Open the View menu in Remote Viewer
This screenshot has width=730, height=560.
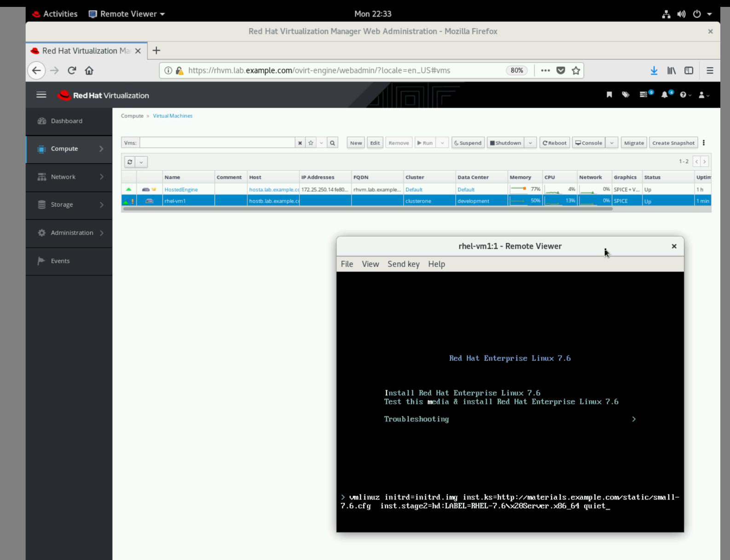(x=371, y=264)
